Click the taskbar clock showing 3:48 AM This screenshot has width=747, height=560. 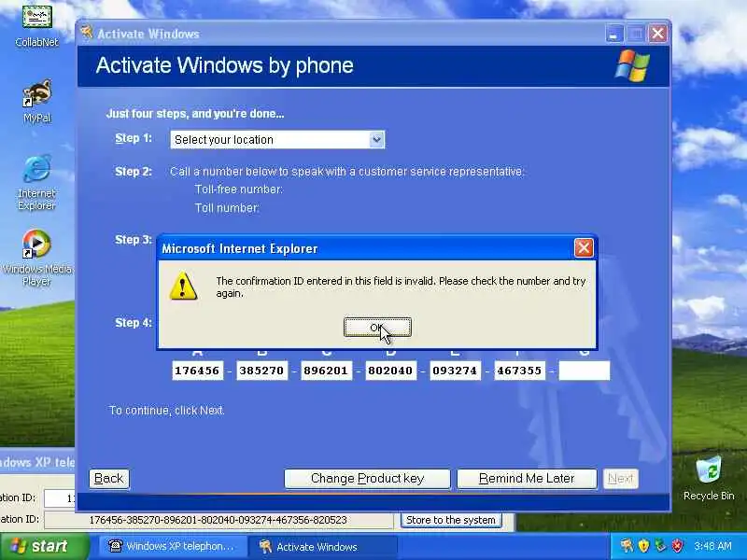712,546
